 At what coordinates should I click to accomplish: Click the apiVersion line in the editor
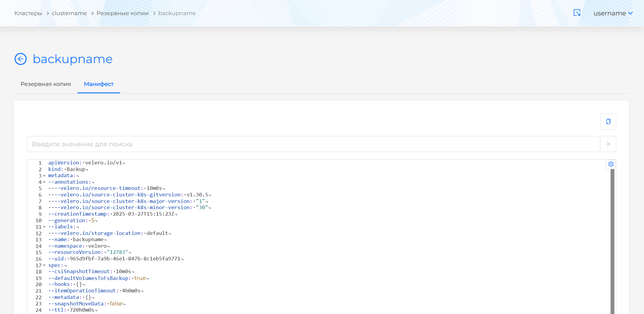[x=86, y=163]
